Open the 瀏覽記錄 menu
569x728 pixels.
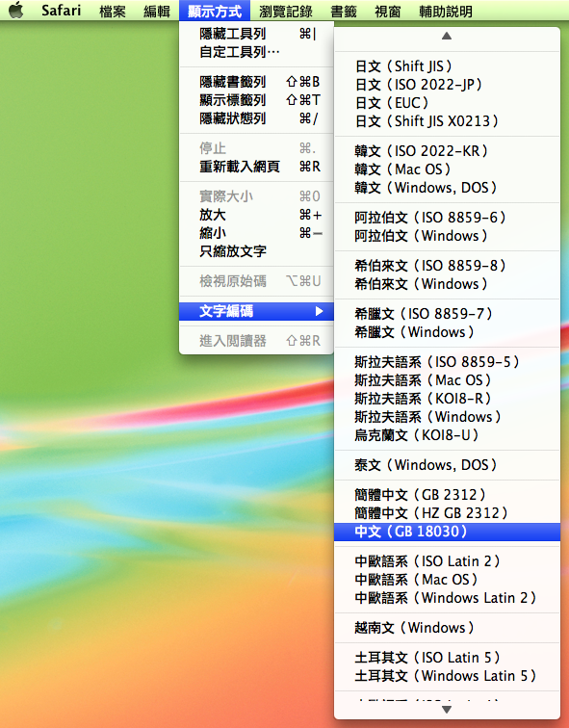tap(285, 11)
